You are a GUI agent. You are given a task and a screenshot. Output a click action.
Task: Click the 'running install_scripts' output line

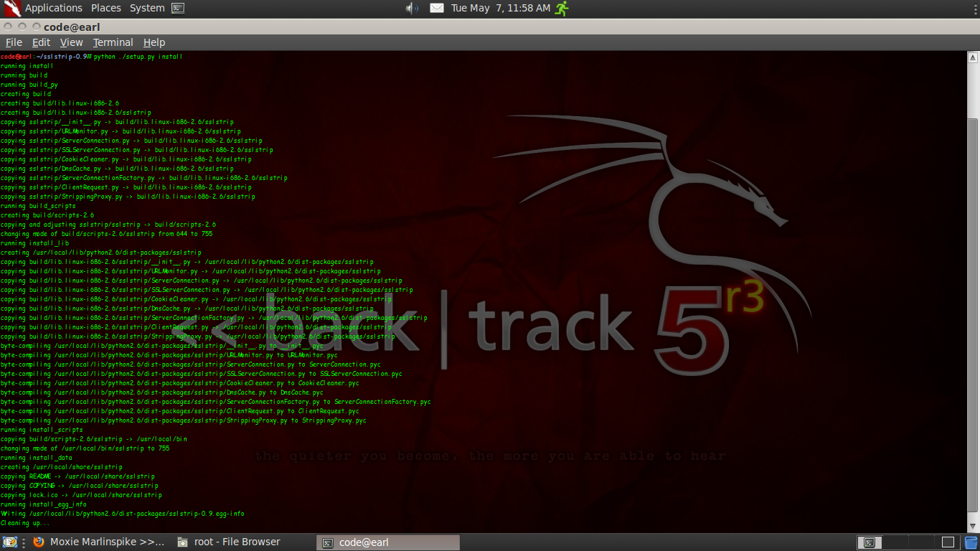[x=42, y=430]
